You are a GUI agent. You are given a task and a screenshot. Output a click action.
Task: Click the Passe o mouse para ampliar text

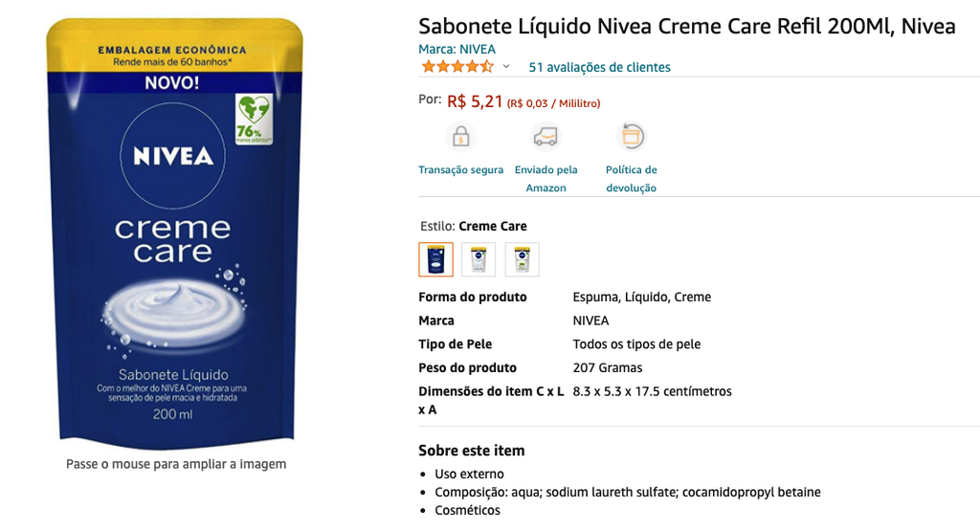click(x=176, y=464)
